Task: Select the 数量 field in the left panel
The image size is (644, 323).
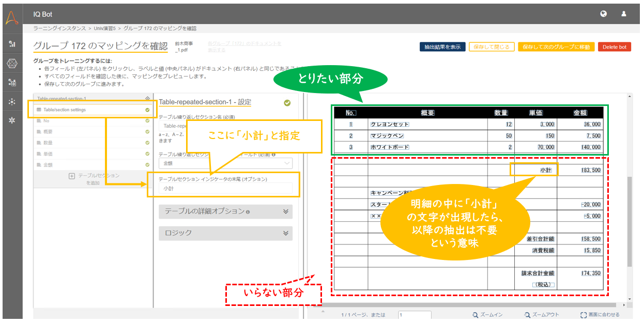Action: tap(93, 143)
